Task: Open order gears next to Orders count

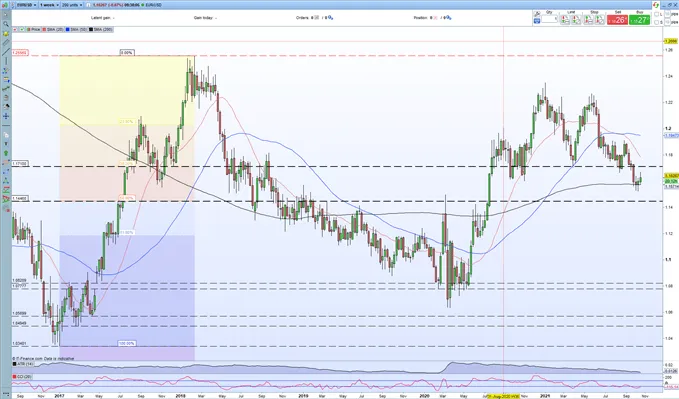Action: click(x=330, y=18)
